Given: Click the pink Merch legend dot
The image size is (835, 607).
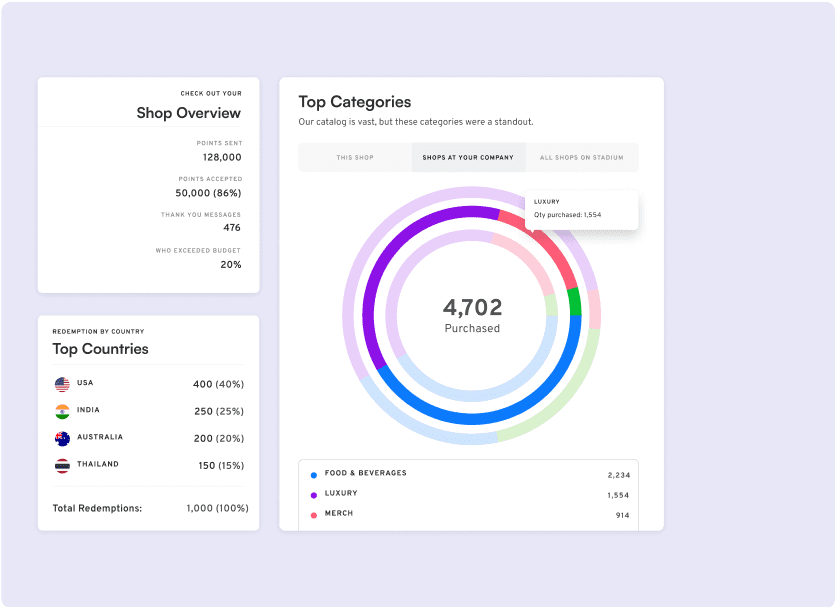Looking at the screenshot, I should click(313, 513).
